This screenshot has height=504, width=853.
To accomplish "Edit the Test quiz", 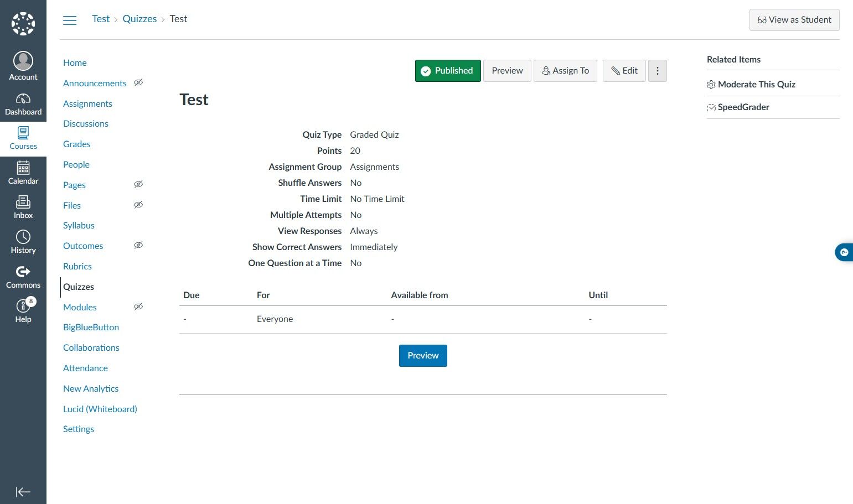I will pyautogui.click(x=624, y=71).
